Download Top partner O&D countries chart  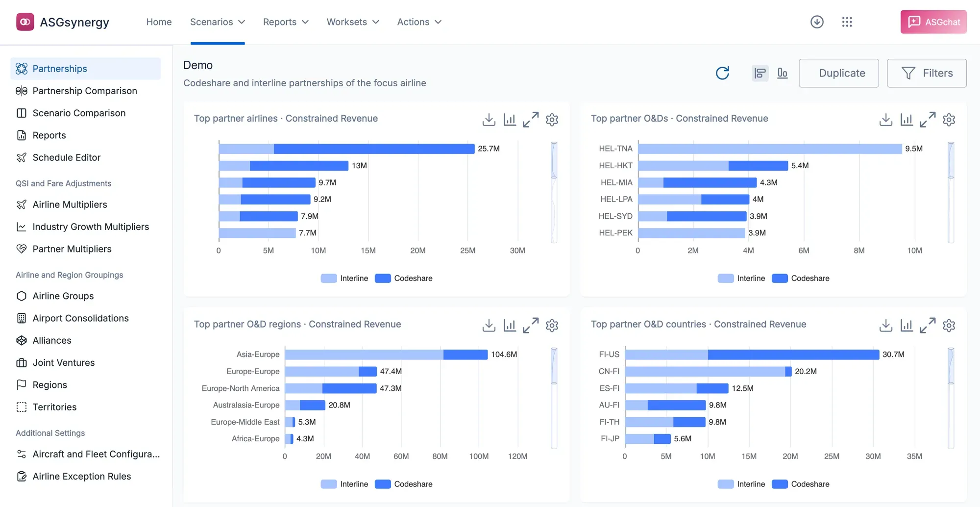coord(886,326)
